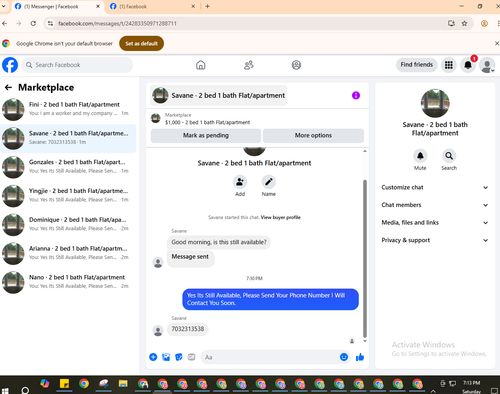Click Find friends button

(417, 65)
